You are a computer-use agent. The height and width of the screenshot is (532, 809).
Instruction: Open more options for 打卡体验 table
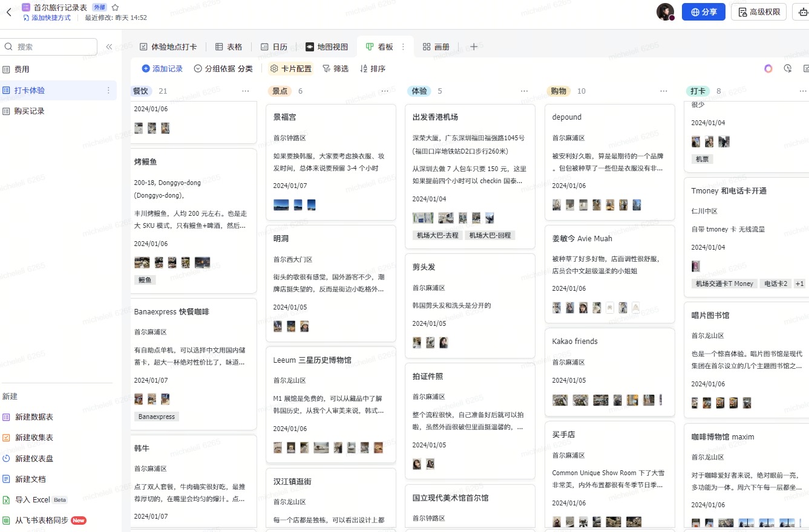click(x=109, y=90)
